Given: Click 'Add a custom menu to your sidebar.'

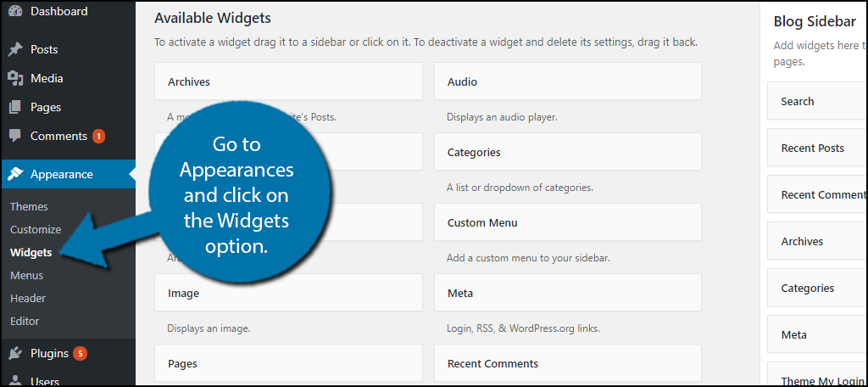Looking at the screenshot, I should click(x=528, y=258).
